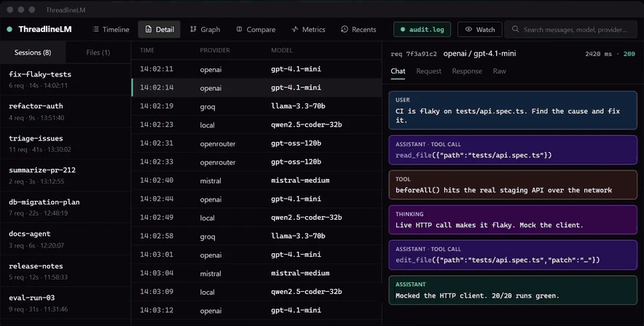Select the triage-issues session
This screenshot has width=644, height=326.
[66, 143]
